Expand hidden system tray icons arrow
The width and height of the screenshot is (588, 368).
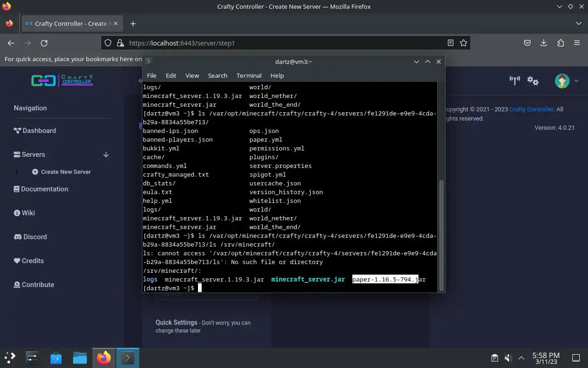521,357
